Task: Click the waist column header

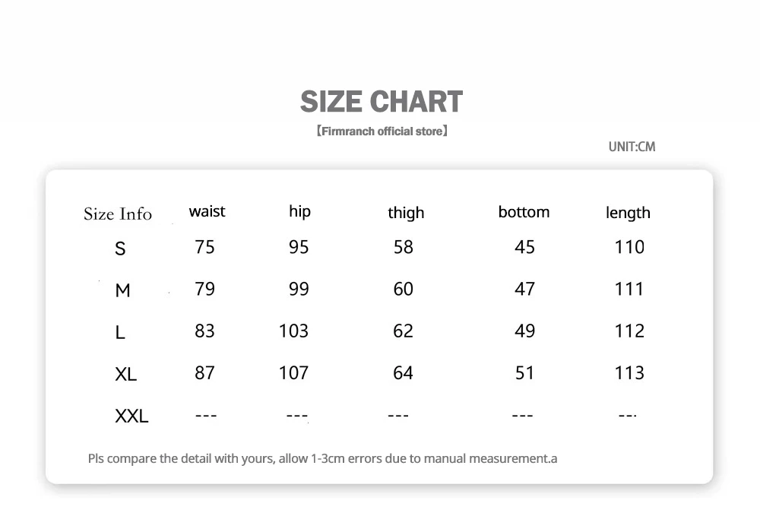Action: [207, 211]
